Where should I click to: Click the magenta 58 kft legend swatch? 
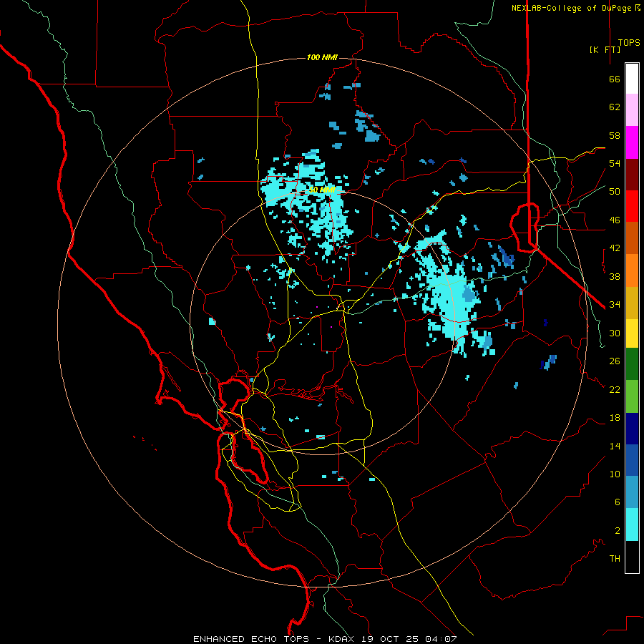click(x=632, y=142)
